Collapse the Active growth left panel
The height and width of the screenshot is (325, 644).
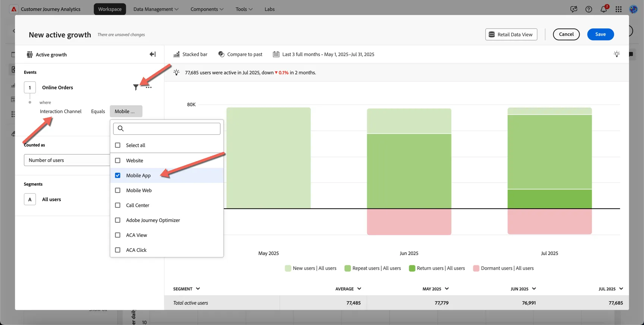click(152, 54)
